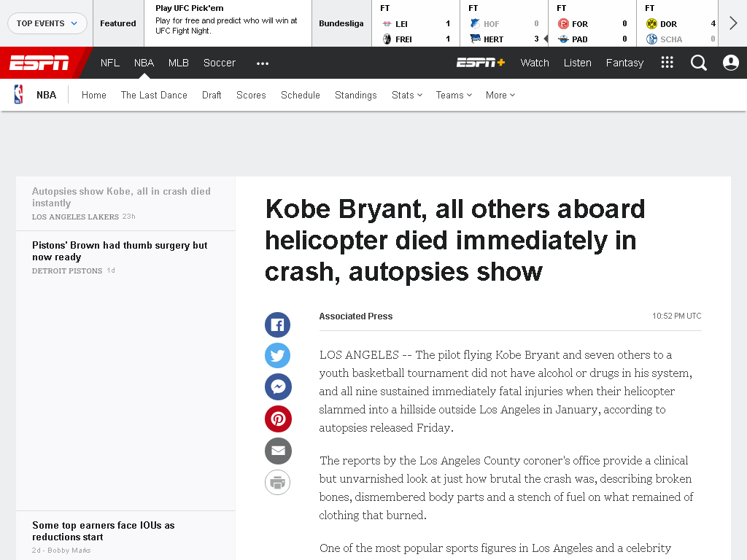Go to The Last Dance section
Viewport: 747px width, 560px height.
click(154, 96)
